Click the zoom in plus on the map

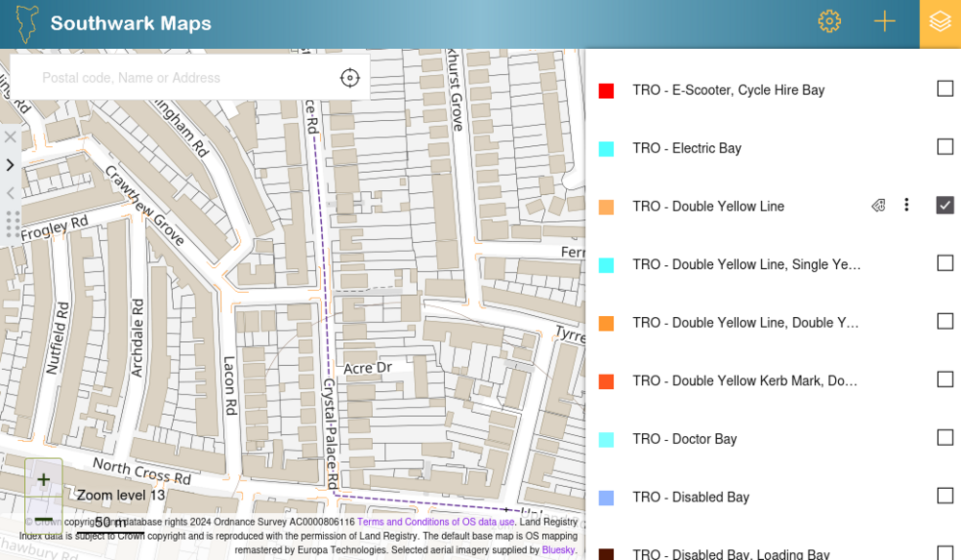coord(42,478)
